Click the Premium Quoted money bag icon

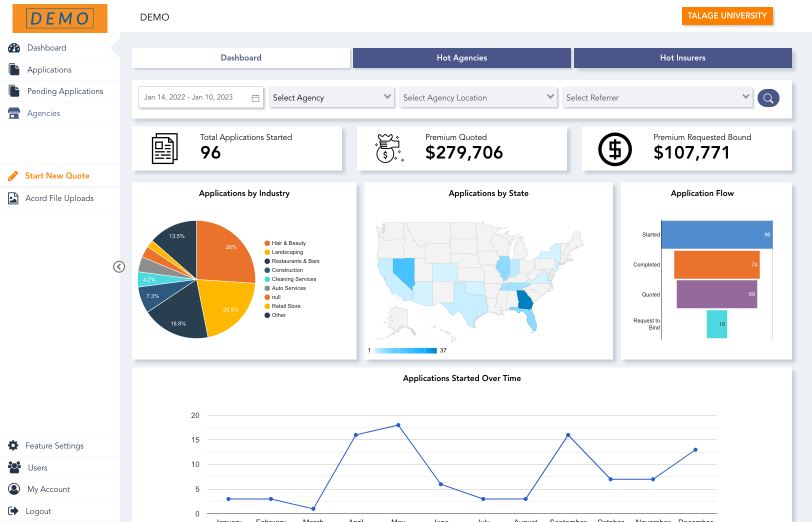[389, 148]
